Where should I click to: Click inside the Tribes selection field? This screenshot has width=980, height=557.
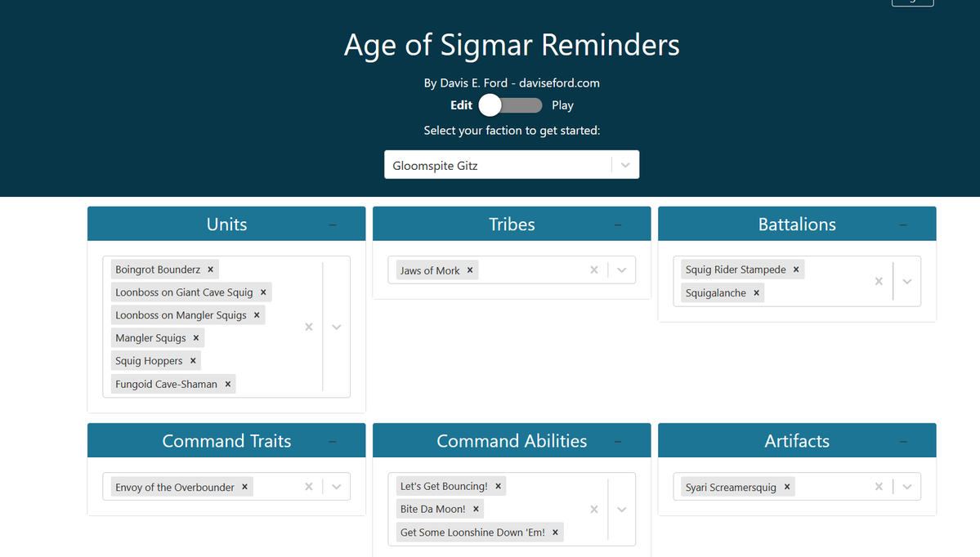click(x=531, y=270)
